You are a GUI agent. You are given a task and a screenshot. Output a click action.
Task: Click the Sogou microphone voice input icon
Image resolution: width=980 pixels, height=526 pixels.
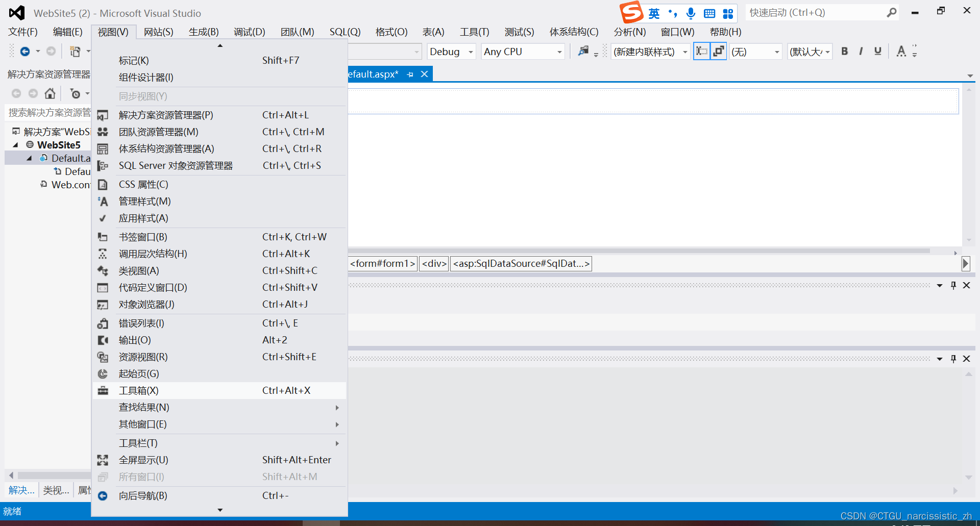coord(691,13)
